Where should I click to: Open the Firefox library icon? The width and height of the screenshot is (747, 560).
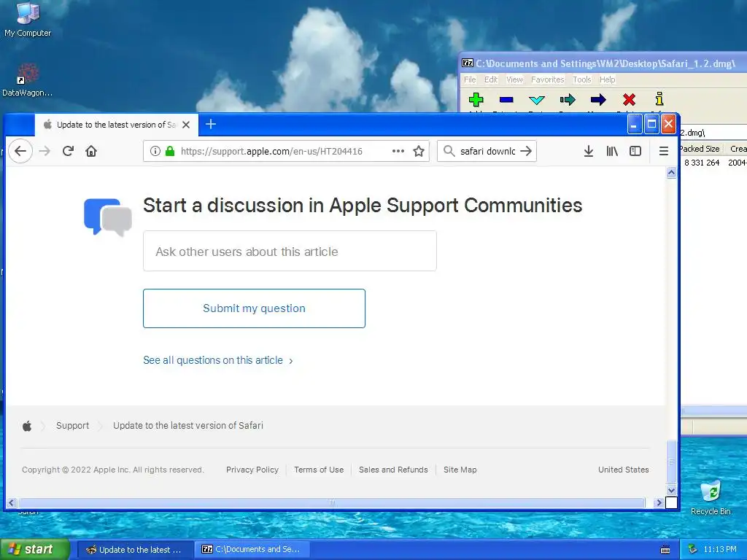point(612,151)
